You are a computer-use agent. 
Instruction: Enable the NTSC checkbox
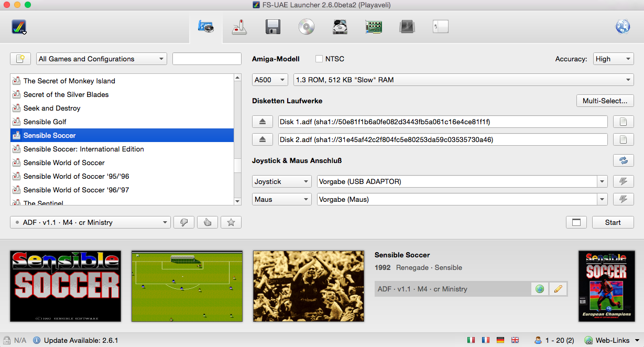[319, 59]
